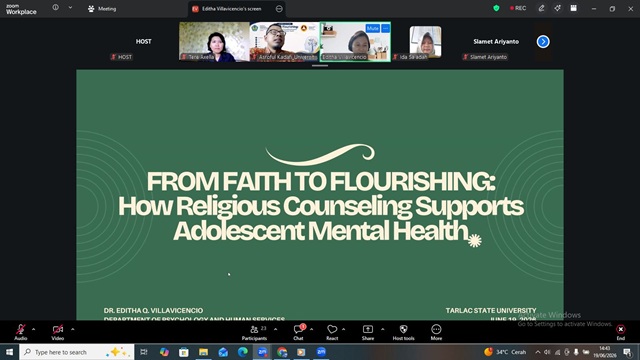Open the AI Companion sparkle icon
Screen dimensions: 640x360
(x=558, y=8)
